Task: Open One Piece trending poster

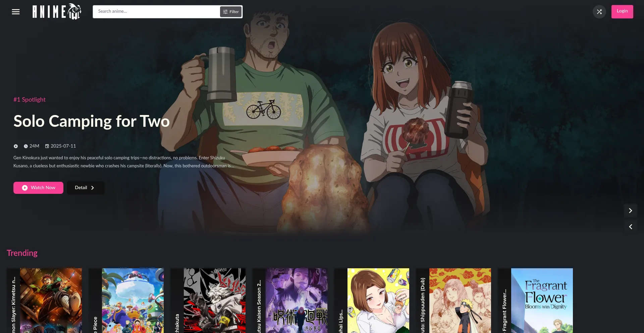Action: (132, 300)
